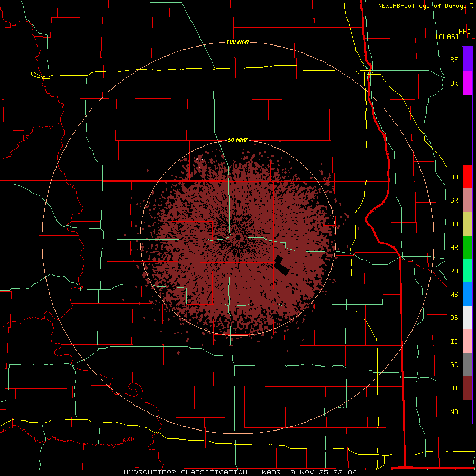Click the 'DS' legend label
This screenshot has height=476, width=476.
[454, 318]
